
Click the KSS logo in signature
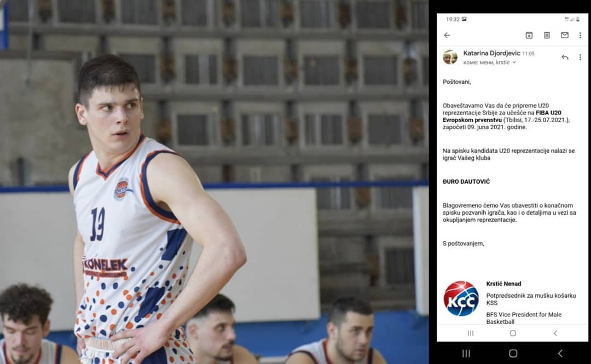coord(461,298)
